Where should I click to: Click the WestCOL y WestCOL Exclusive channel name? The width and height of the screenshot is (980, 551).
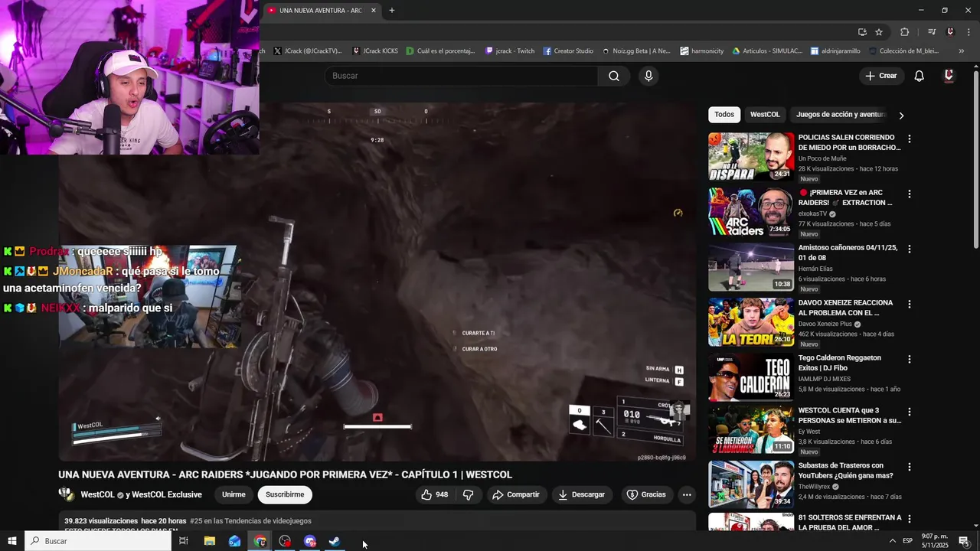(x=141, y=494)
